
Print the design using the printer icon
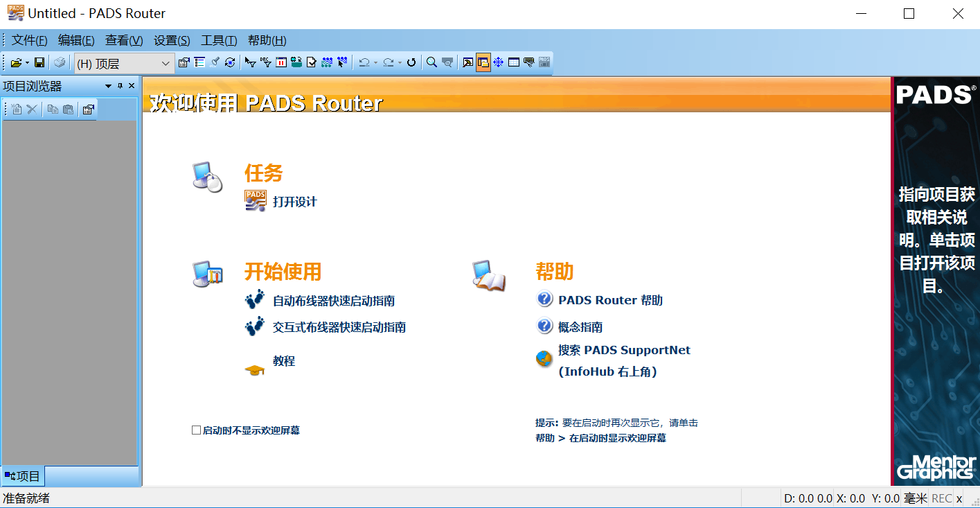60,62
